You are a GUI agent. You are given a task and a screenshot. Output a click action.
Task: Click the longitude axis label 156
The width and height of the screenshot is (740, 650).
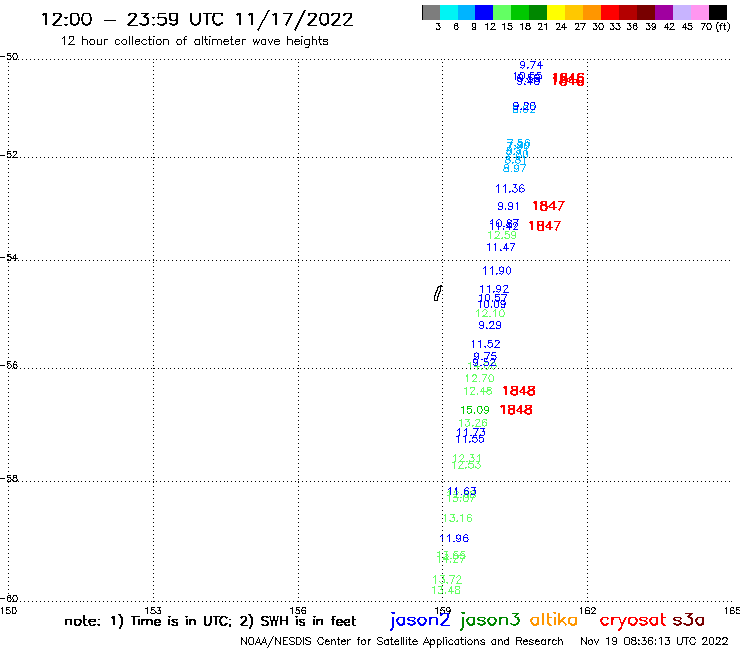tap(298, 610)
